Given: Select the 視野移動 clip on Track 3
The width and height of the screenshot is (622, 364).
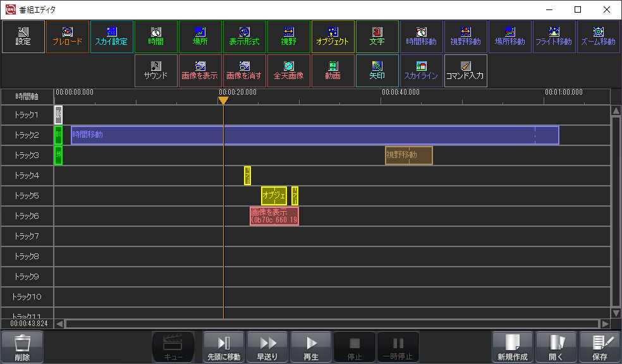Looking at the screenshot, I should (x=409, y=155).
